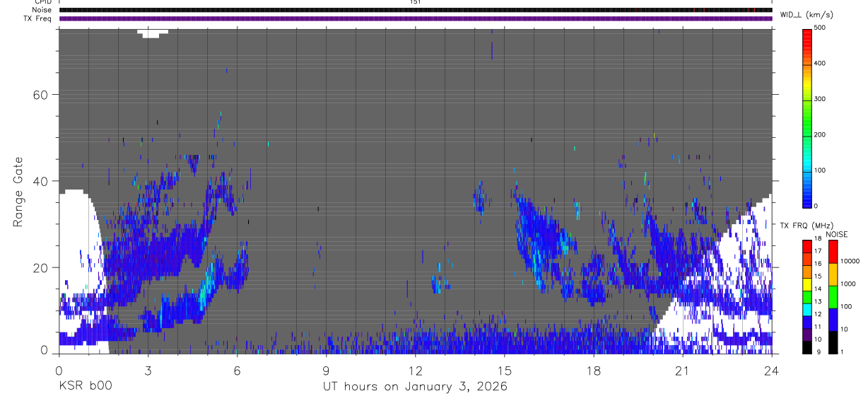Screen dimensions: 868x401
Task: Click the '200' tick on the WID color bar
Action: (820, 134)
